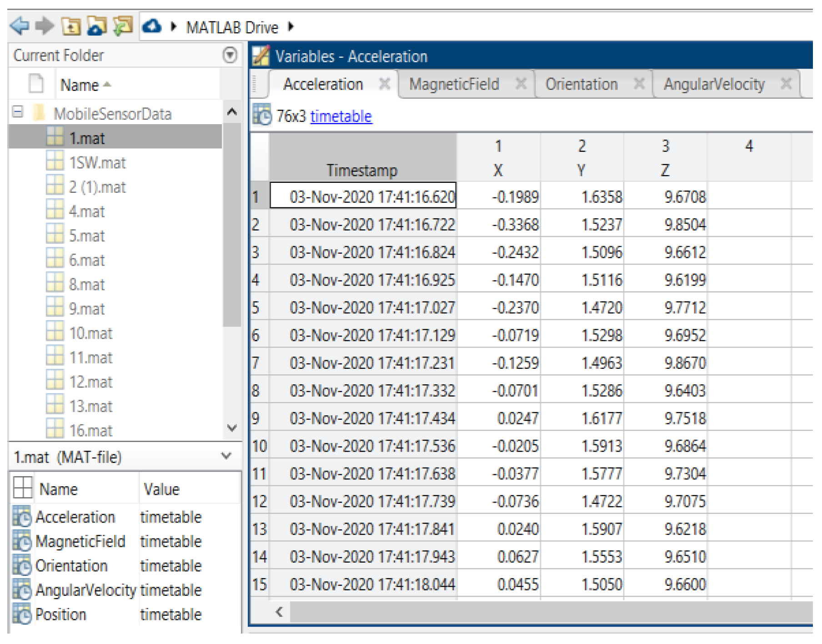
Task: Collapse the 1.mat file details panel
Action: [226, 456]
